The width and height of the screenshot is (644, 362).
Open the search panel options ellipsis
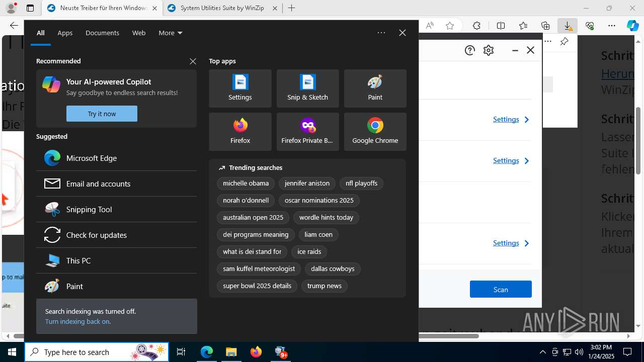point(381,33)
